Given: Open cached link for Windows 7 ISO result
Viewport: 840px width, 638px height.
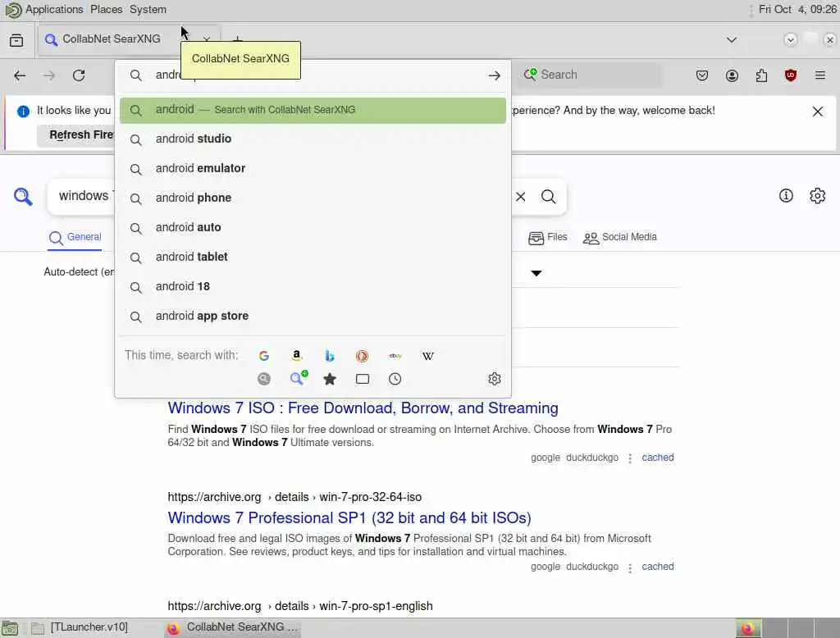Looking at the screenshot, I should [657, 458].
